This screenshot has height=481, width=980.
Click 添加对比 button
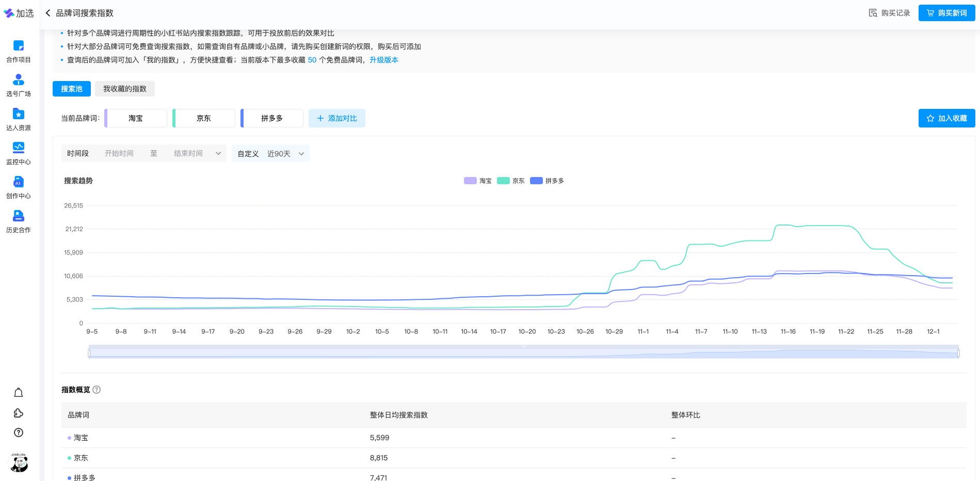337,118
